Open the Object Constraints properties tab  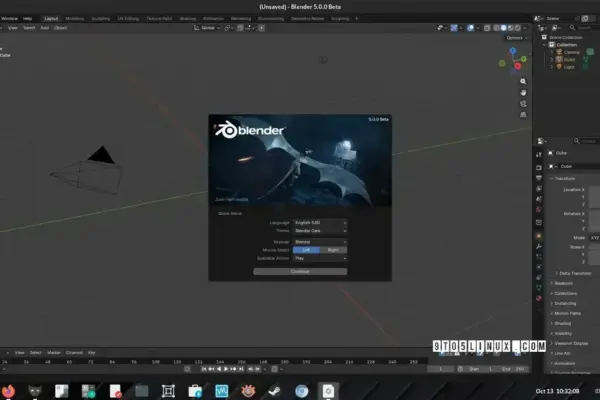tap(539, 277)
